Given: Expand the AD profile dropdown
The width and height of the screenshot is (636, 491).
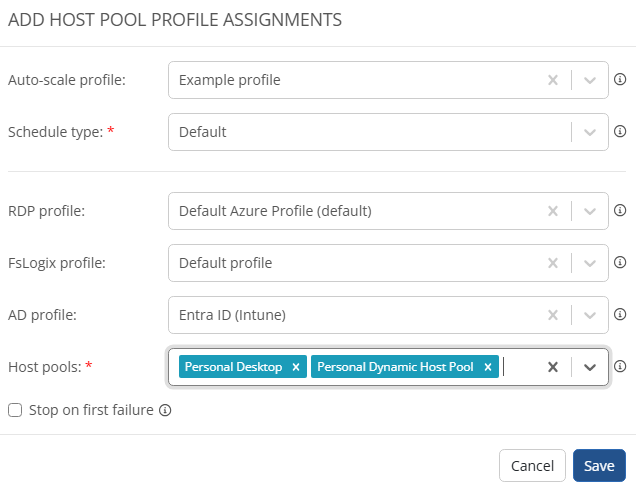Looking at the screenshot, I should (x=590, y=315).
